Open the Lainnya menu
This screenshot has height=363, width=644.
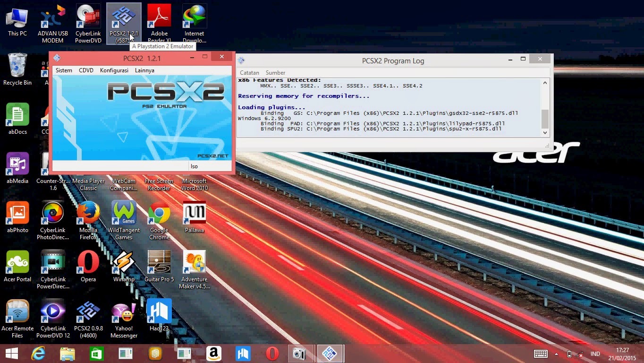pos(144,70)
